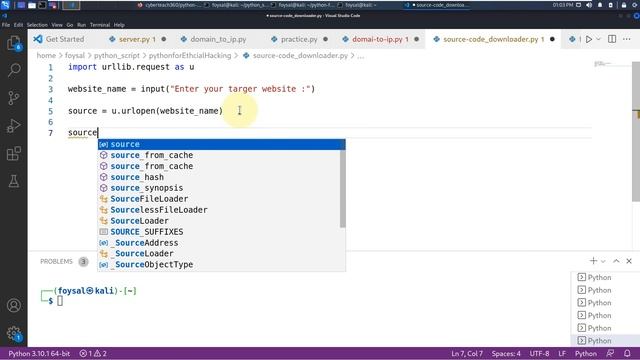Open the Terminal menu
The height and width of the screenshot is (360, 640).
click(x=100, y=25)
